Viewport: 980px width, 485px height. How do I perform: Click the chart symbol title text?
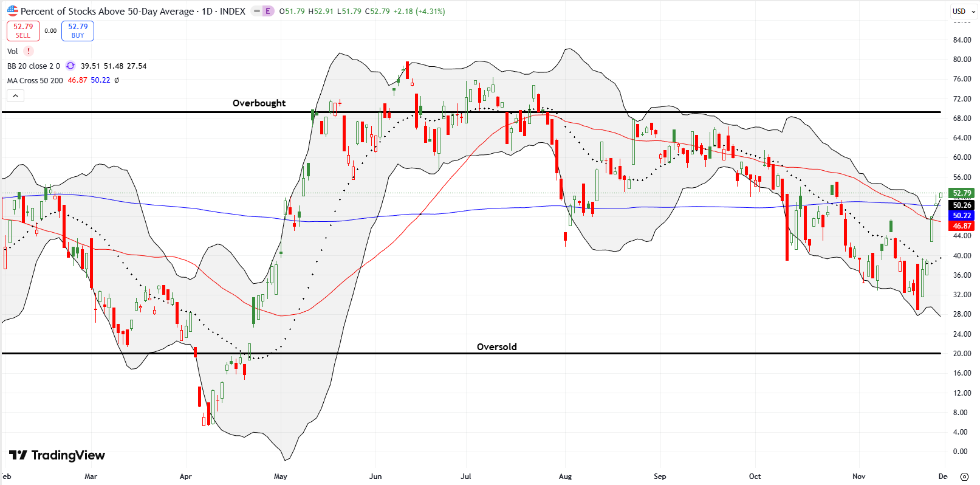tap(133, 11)
